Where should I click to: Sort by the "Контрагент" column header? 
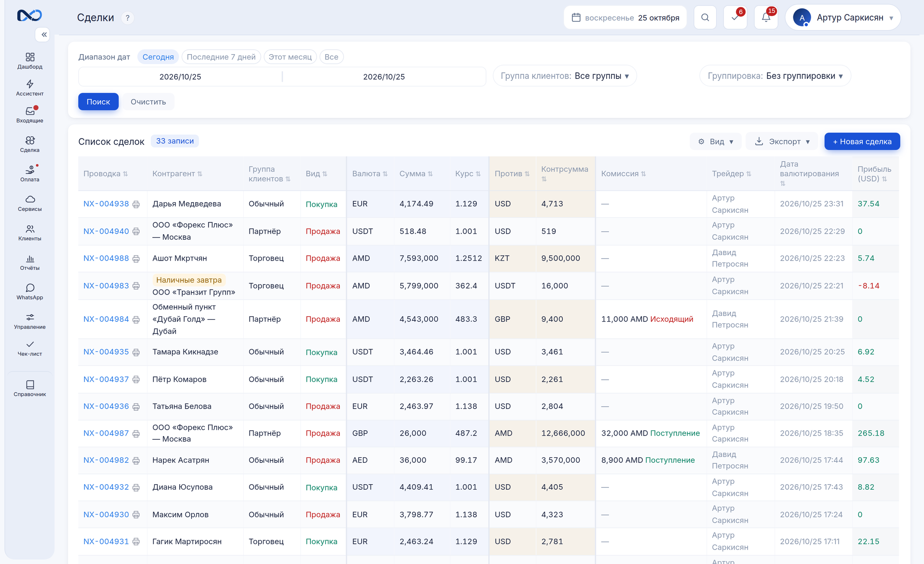point(177,174)
